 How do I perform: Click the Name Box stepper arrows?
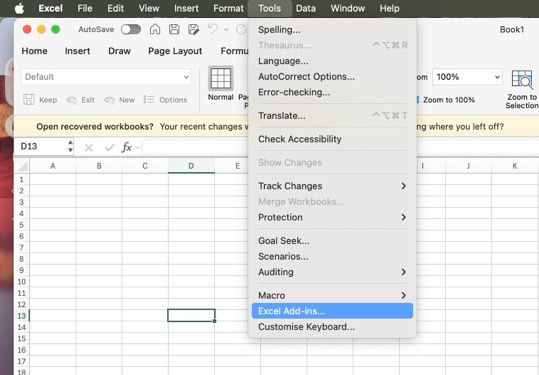pos(70,146)
